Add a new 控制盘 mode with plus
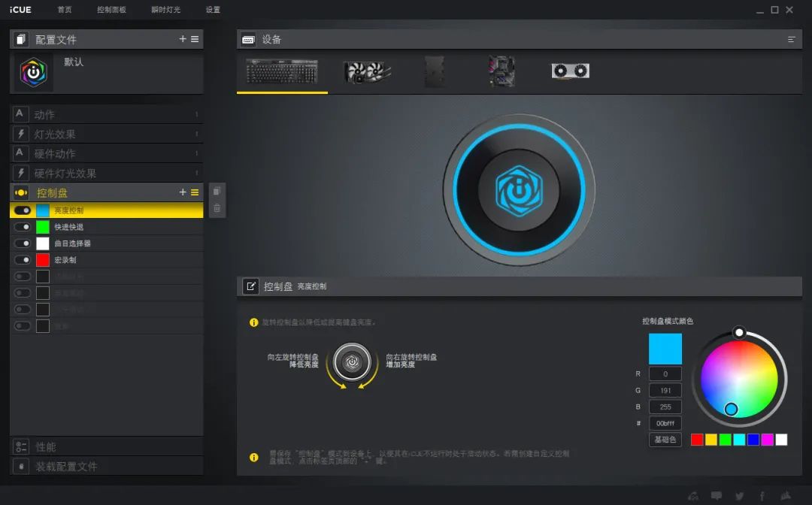812x505 pixels. 182,192
